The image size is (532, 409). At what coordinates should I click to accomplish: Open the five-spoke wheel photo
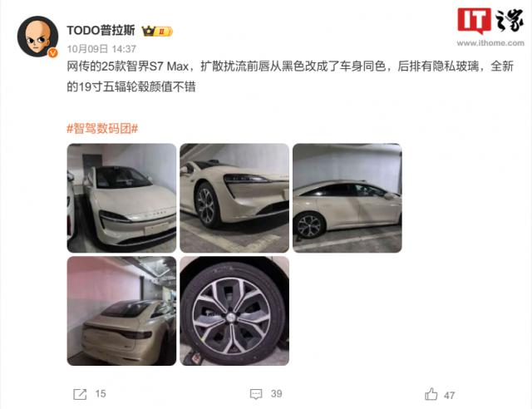coord(234,311)
